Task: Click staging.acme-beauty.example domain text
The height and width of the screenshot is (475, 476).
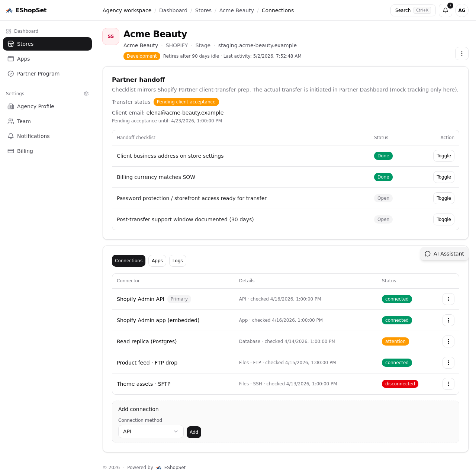Action: (x=257, y=45)
